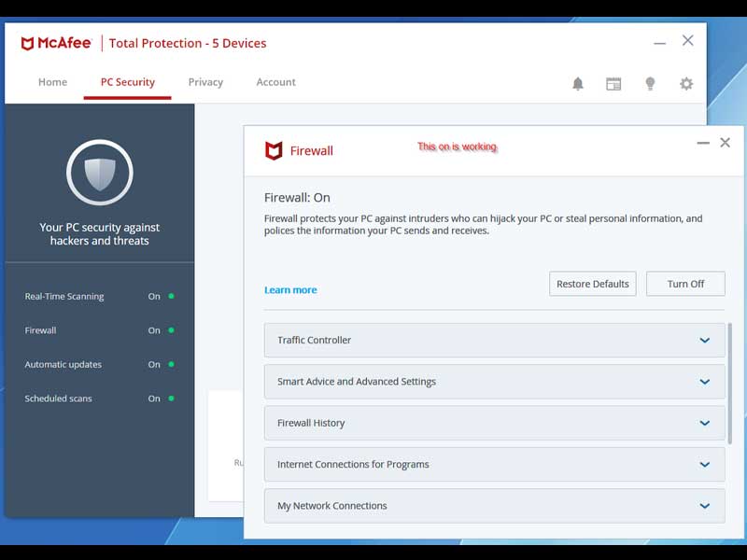
Task: Open Scheduled scans from the sidebar
Action: tap(59, 399)
